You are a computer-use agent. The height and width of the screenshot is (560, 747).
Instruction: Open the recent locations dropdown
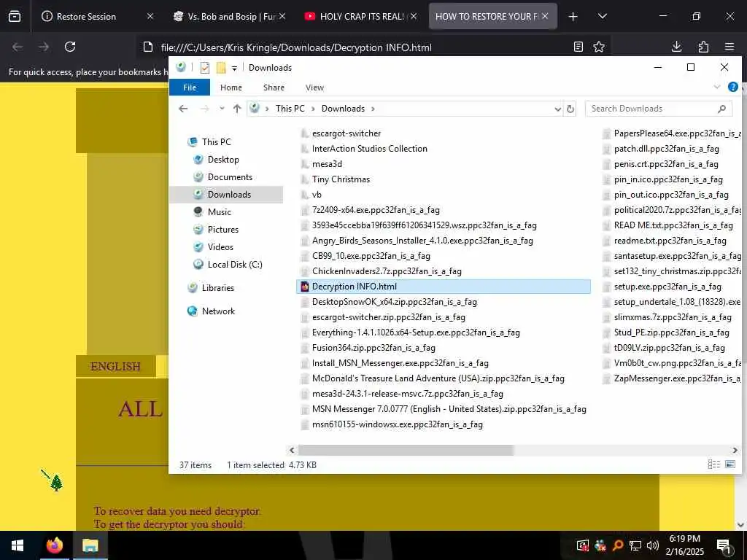222,109
